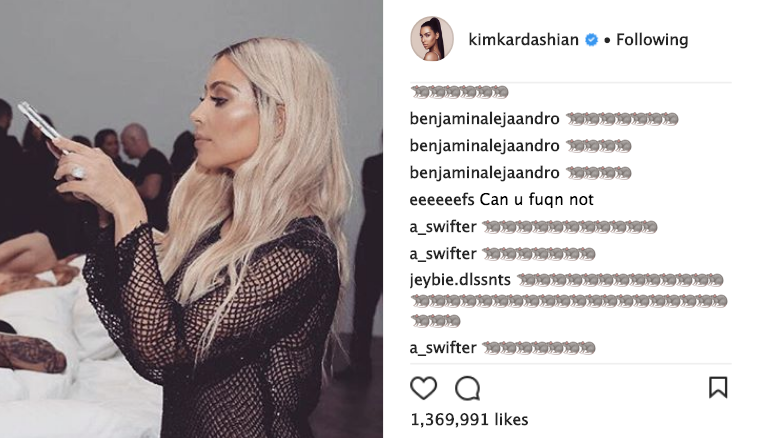
Task: Like the post with the heart icon
Action: [x=423, y=388]
